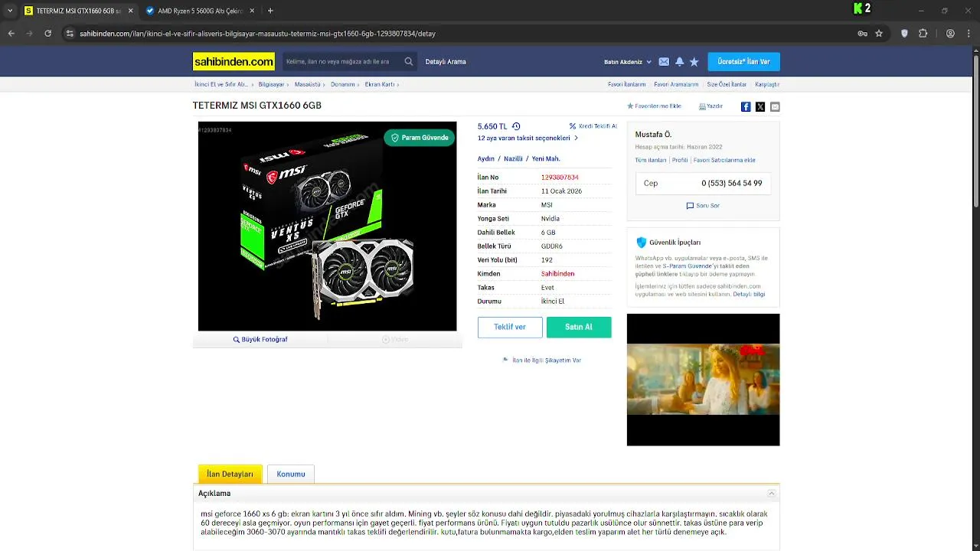Click the video advertisement on right
The image size is (980, 551).
[703, 380]
